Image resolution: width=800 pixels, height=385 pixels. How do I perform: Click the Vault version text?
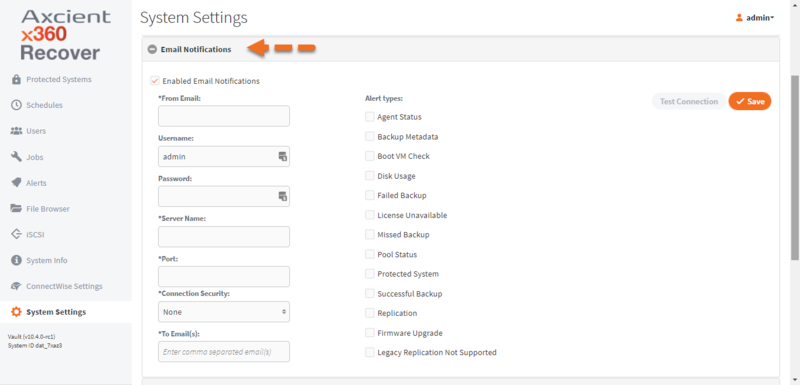(32, 337)
